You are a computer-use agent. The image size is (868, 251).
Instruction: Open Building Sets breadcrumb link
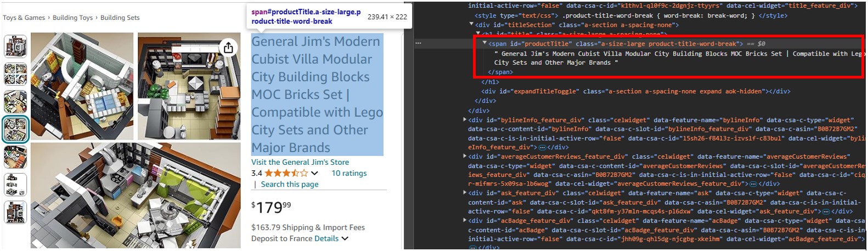pyautogui.click(x=120, y=18)
